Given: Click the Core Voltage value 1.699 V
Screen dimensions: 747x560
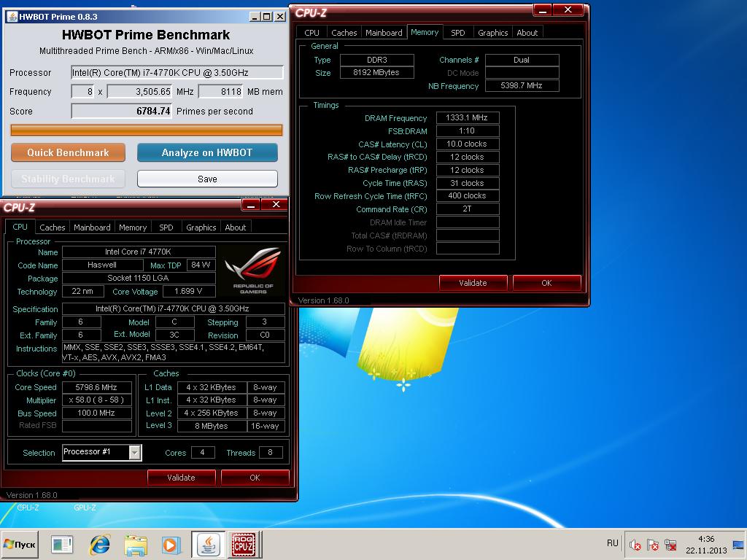Looking at the screenshot, I should pos(189,291).
